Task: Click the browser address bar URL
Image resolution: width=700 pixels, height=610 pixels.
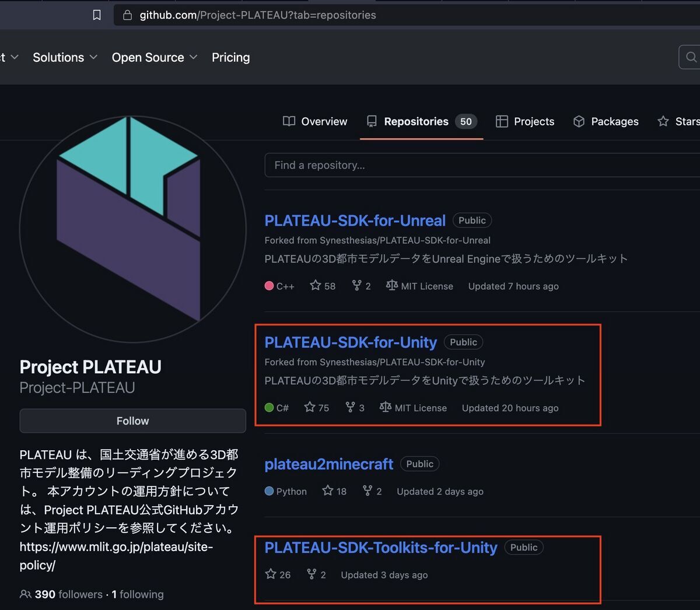Action: click(258, 15)
